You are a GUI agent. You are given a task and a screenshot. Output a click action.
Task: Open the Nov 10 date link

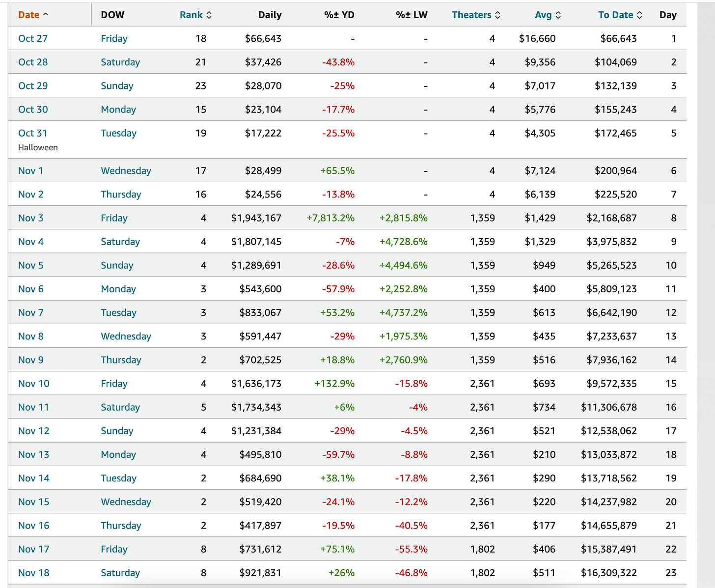[34, 383]
